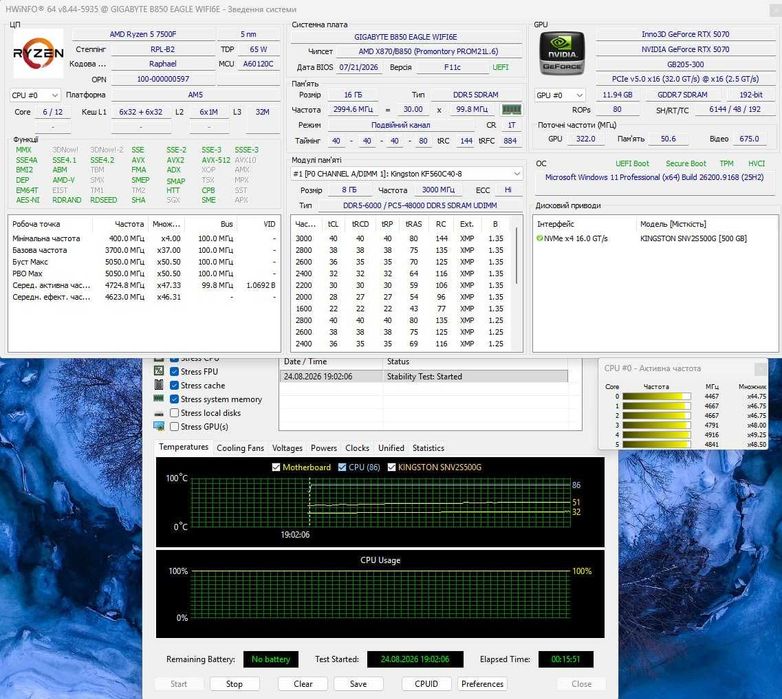Click the greyed Start button
Viewport: 782px width, 699px height.
pos(179,684)
